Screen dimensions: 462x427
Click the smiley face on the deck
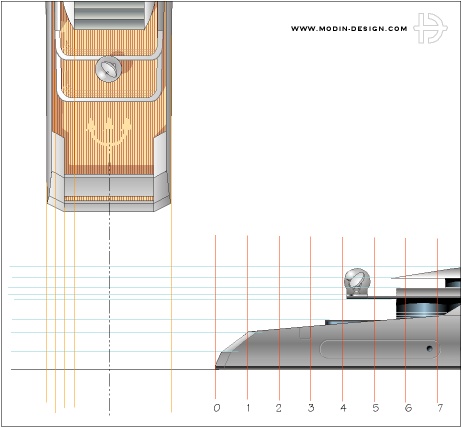pos(109,131)
